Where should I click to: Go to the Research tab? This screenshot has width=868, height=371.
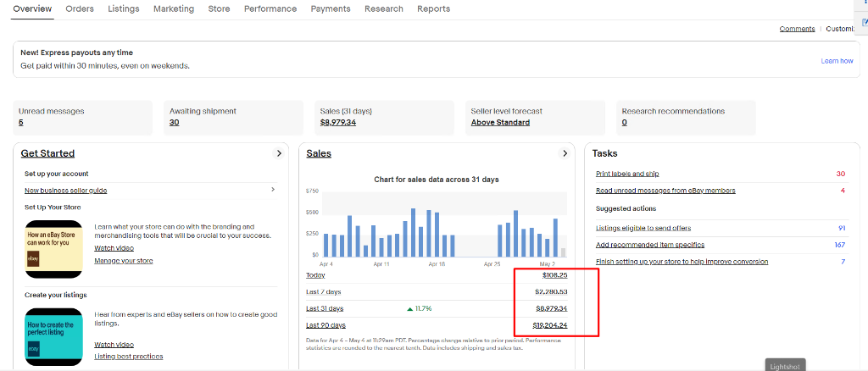(x=384, y=8)
